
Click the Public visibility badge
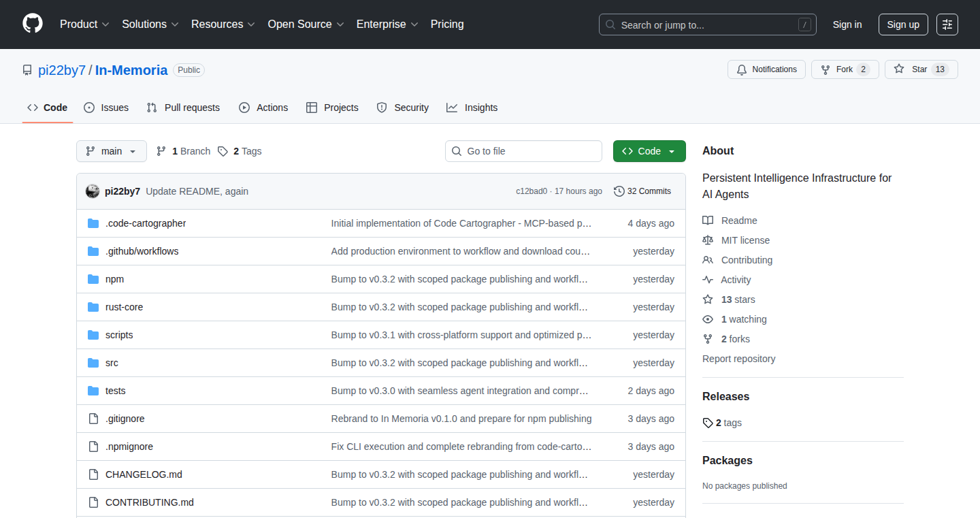click(189, 70)
